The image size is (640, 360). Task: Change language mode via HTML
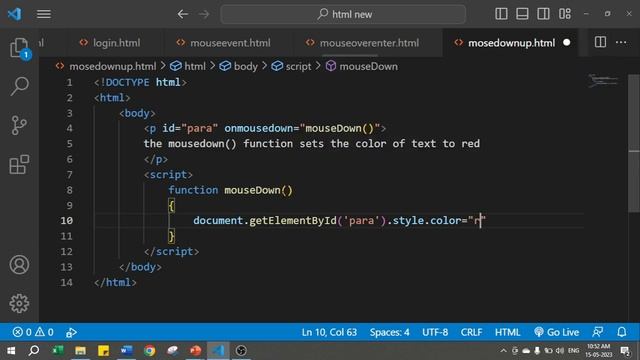pos(507,332)
